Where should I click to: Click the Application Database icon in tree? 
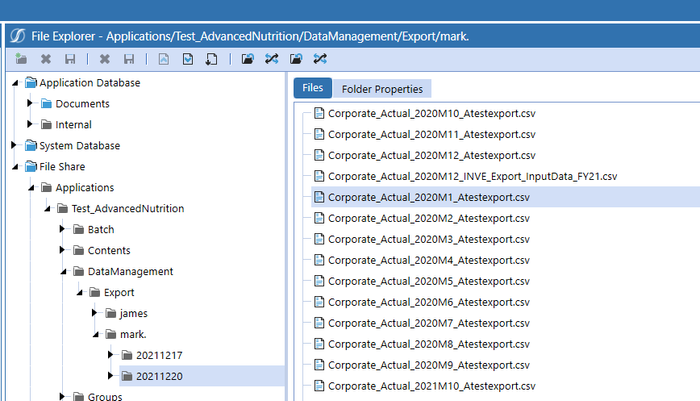point(30,83)
